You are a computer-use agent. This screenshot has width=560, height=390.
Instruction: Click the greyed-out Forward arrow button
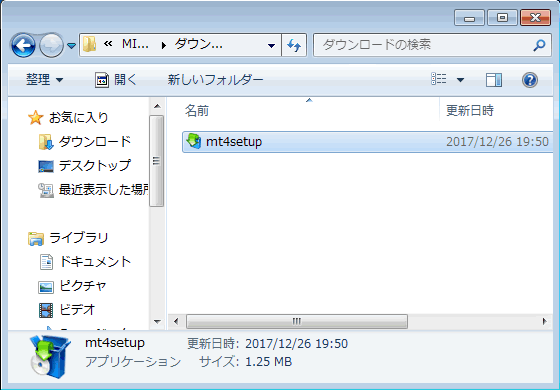(x=51, y=45)
